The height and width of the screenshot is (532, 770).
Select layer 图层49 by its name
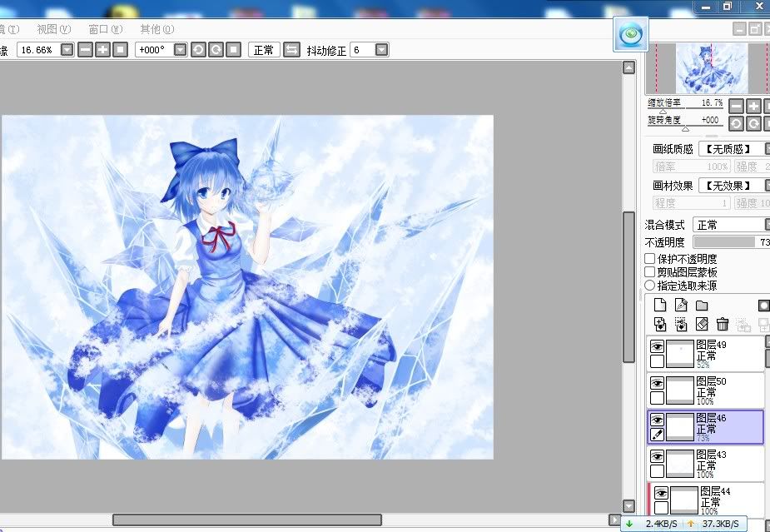click(711, 345)
